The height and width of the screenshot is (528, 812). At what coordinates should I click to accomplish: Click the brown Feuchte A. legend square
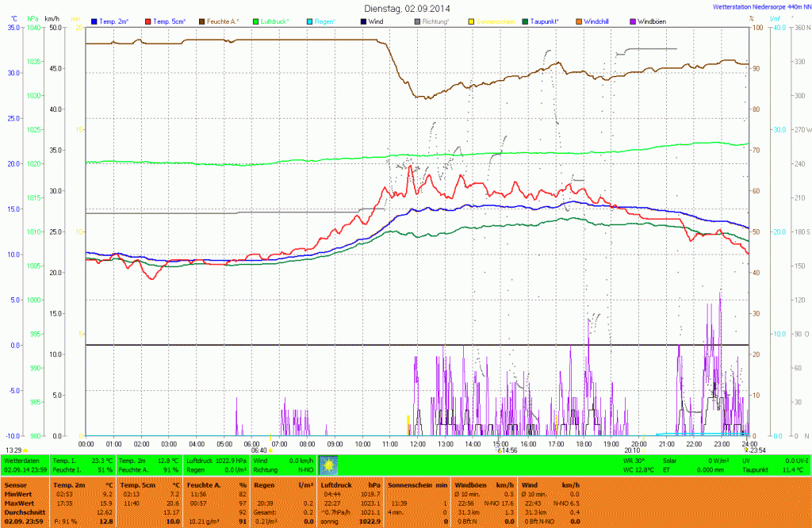click(x=202, y=21)
